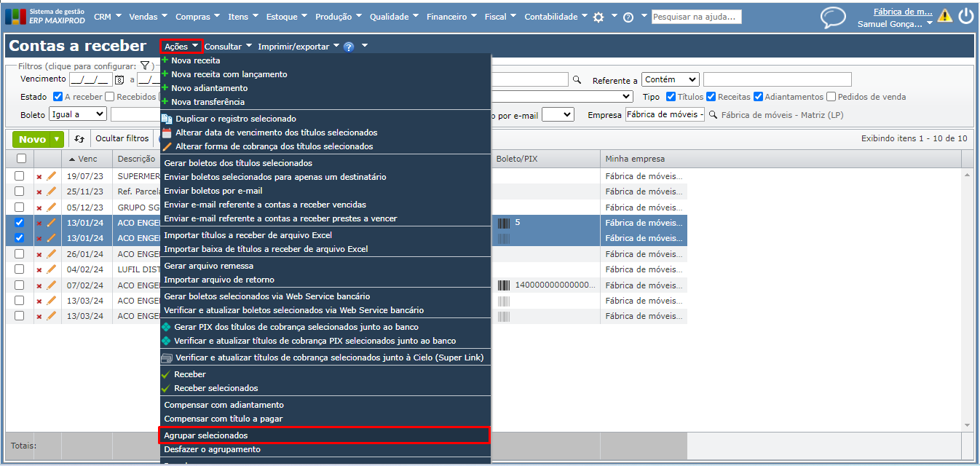Image resolution: width=980 pixels, height=466 pixels.
Task: Check the 19/07/23 row checkbox
Action: pyautogui.click(x=20, y=175)
